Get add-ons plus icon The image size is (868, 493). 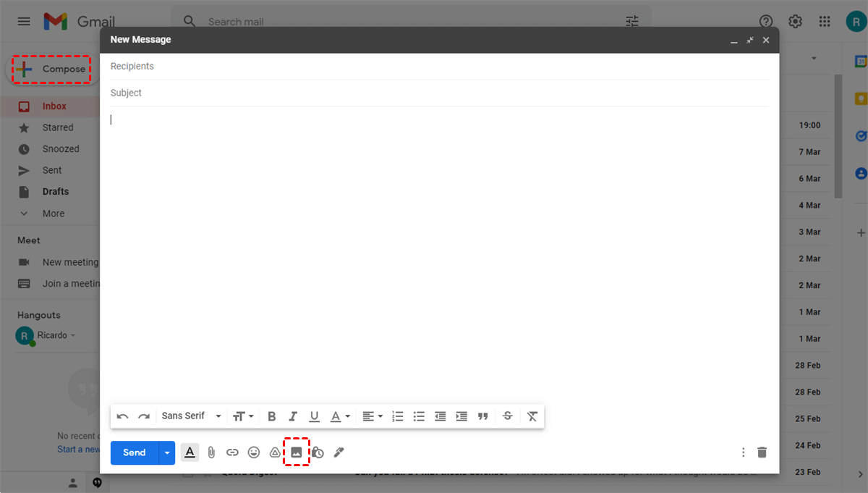(x=861, y=233)
